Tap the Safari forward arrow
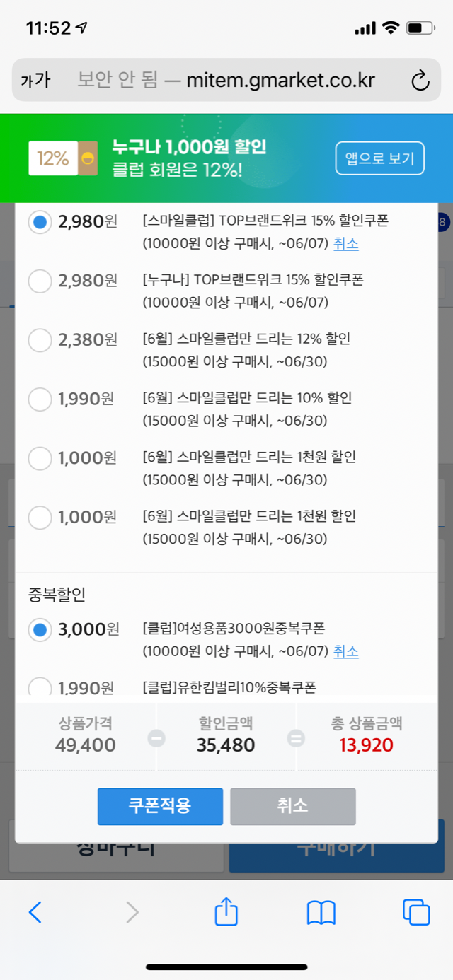 pos(132,912)
